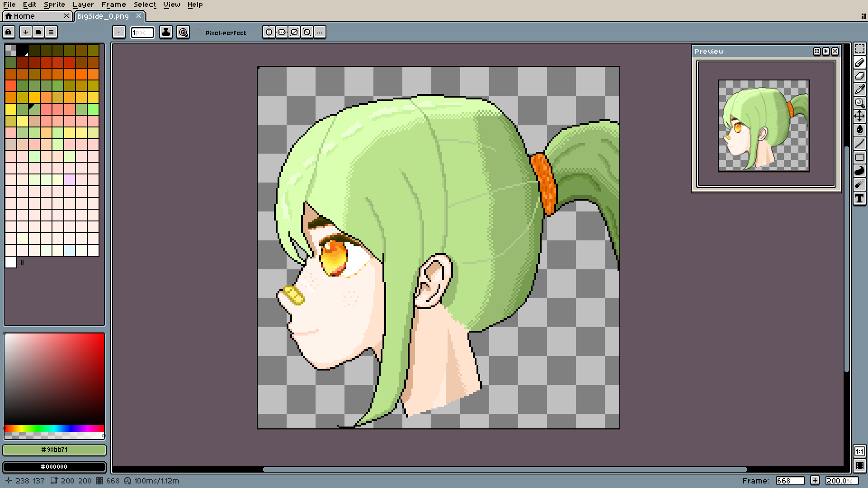Open the Sprite menu
868x488 pixels.
point(54,5)
